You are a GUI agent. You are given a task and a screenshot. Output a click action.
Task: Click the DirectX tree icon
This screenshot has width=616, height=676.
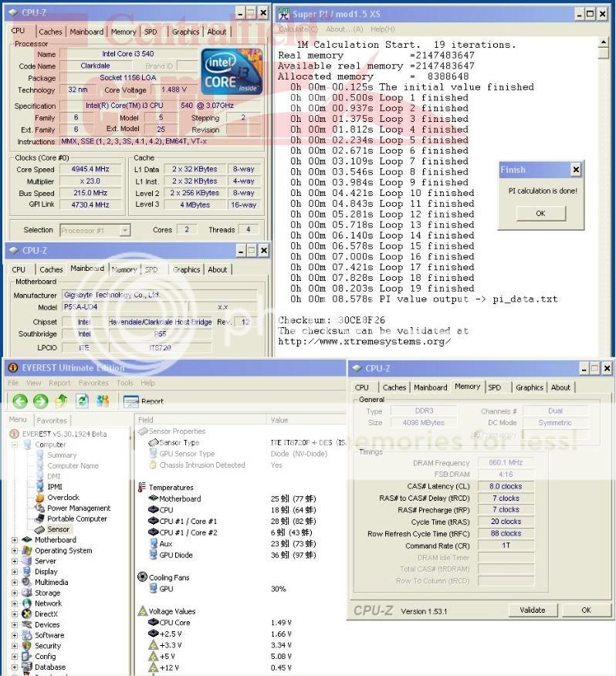coord(27,614)
